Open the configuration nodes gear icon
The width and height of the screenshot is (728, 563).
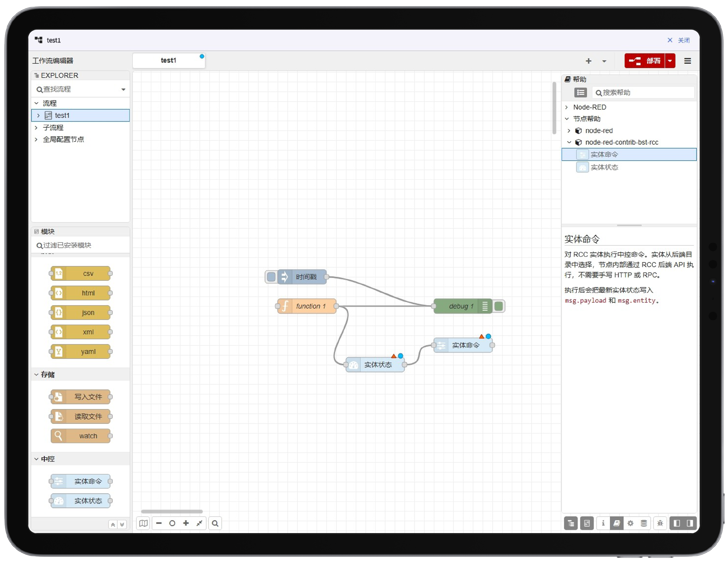pyautogui.click(x=630, y=523)
